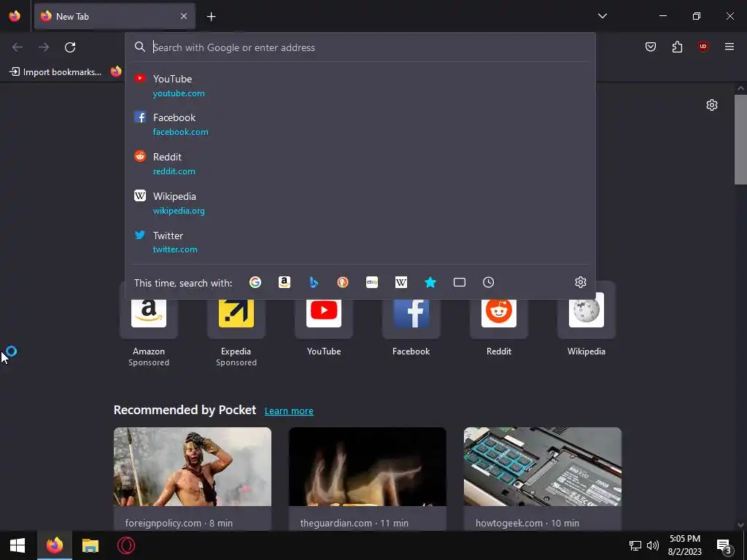Search history with the clock icon
The height and width of the screenshot is (560, 747).
coord(488,282)
